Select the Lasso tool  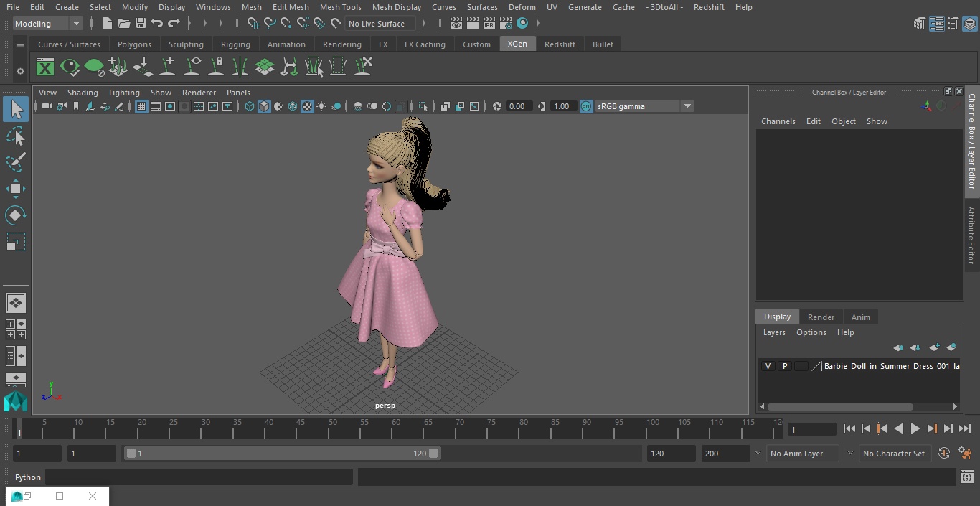(16, 136)
